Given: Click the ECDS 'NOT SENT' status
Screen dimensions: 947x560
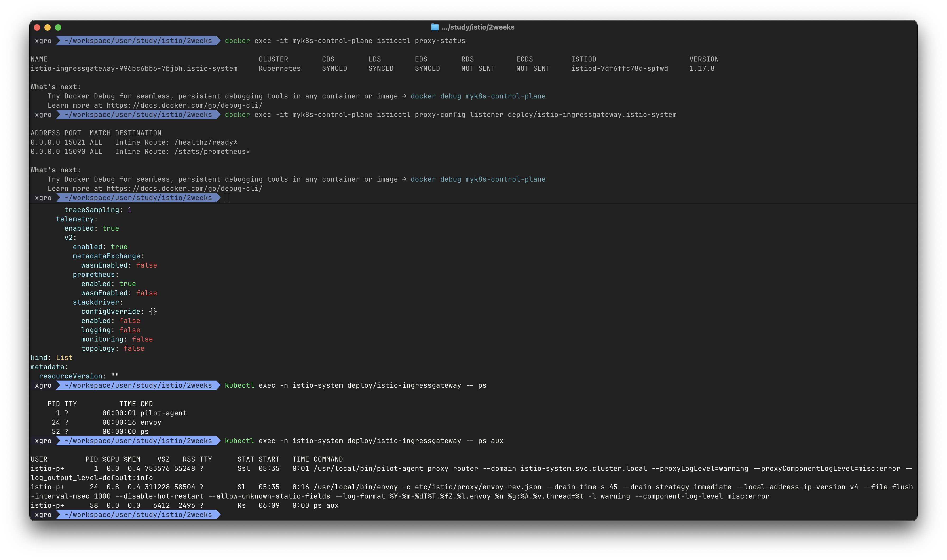Looking at the screenshot, I should (533, 68).
